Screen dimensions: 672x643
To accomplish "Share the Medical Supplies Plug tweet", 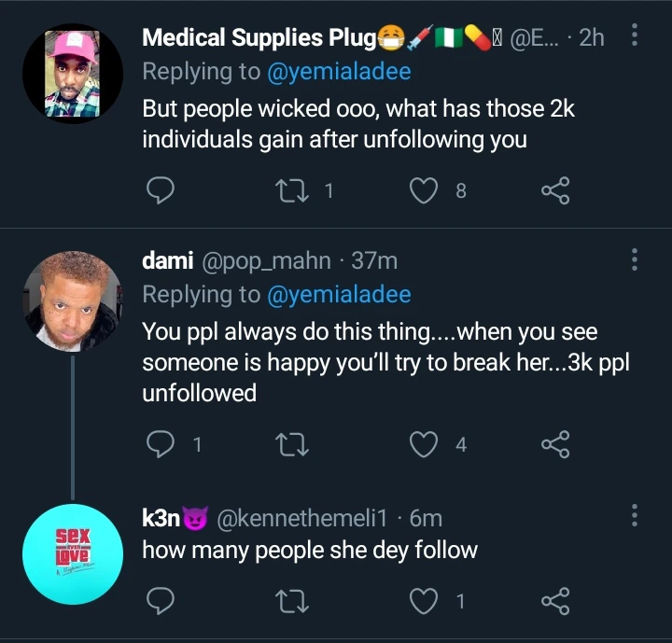I will pyautogui.click(x=555, y=191).
